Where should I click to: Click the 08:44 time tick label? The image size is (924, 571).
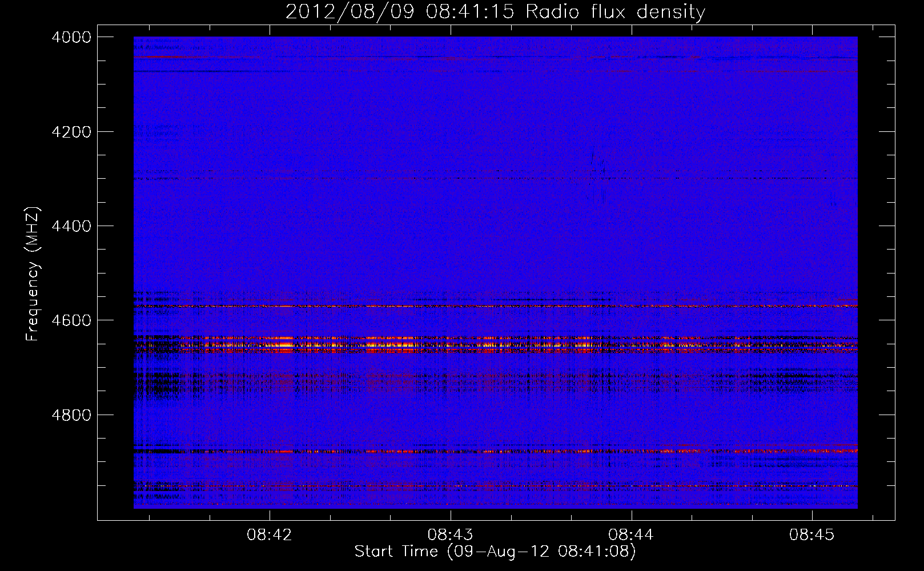click(x=631, y=535)
